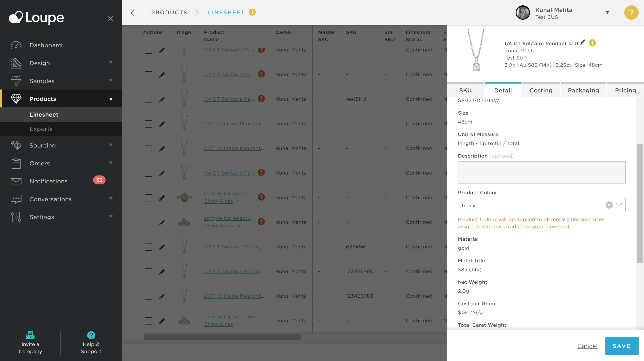Click the Conversations chat bubble icon

pos(16,199)
